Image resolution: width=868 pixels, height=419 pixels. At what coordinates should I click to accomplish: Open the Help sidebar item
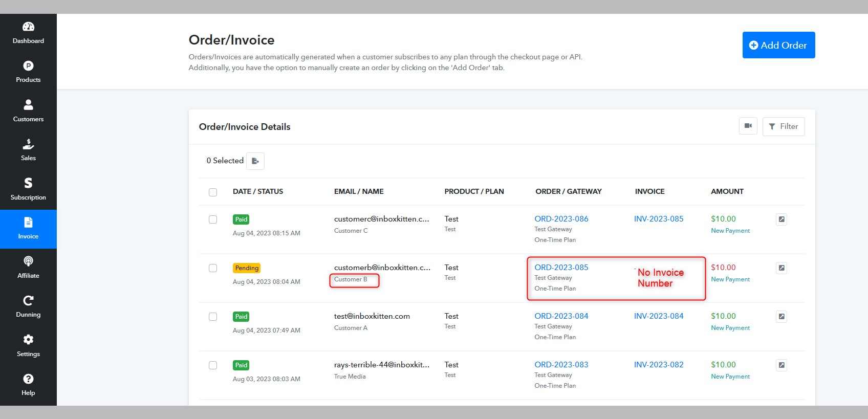tap(28, 385)
